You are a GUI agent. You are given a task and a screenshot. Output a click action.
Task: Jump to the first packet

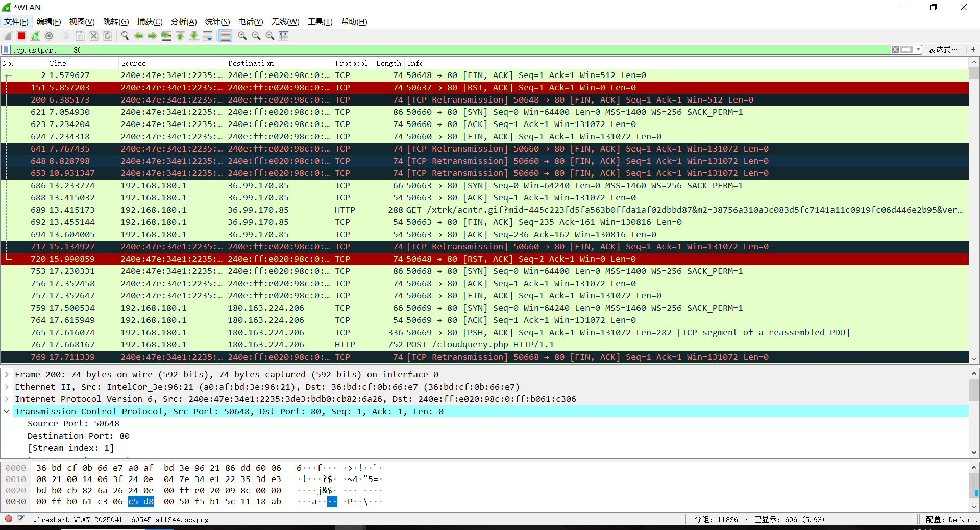(x=180, y=35)
